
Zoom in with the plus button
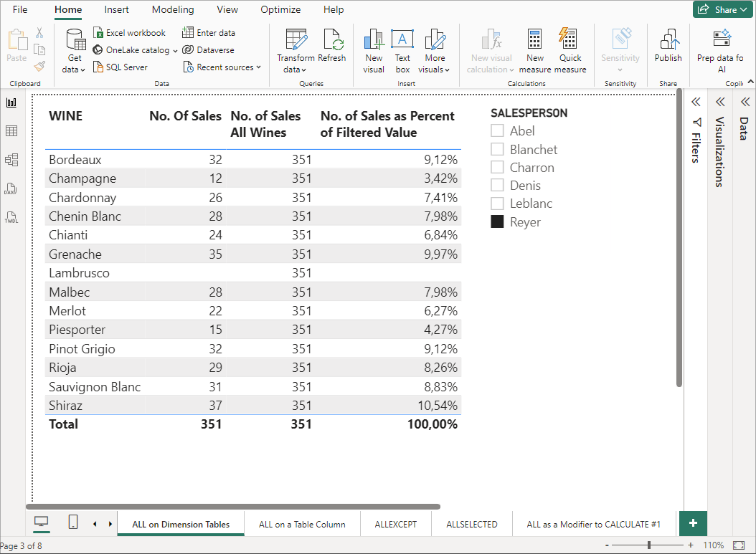coord(691,545)
